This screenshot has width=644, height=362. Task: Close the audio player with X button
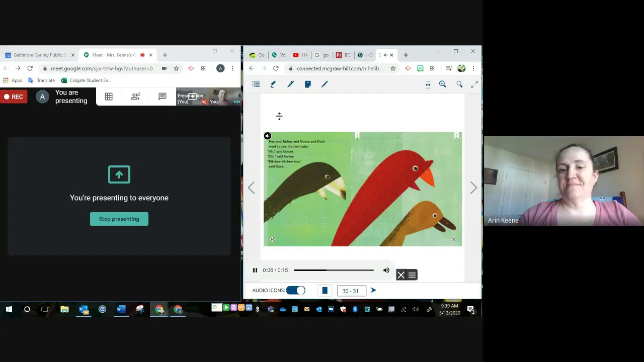click(401, 275)
